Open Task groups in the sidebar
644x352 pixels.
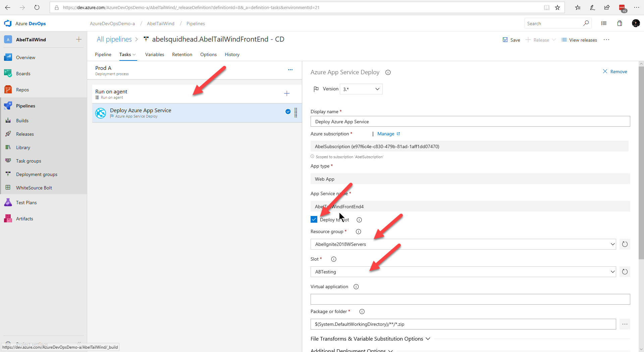pos(29,161)
